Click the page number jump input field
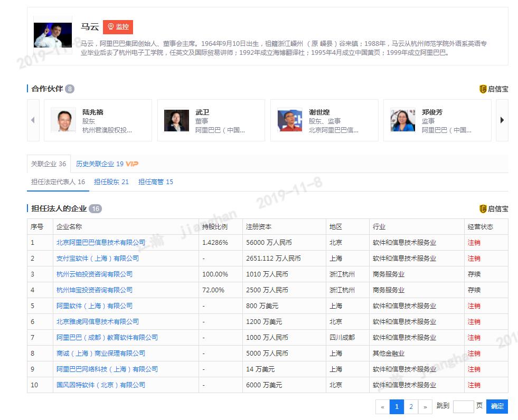The image size is (518, 420). [463, 406]
